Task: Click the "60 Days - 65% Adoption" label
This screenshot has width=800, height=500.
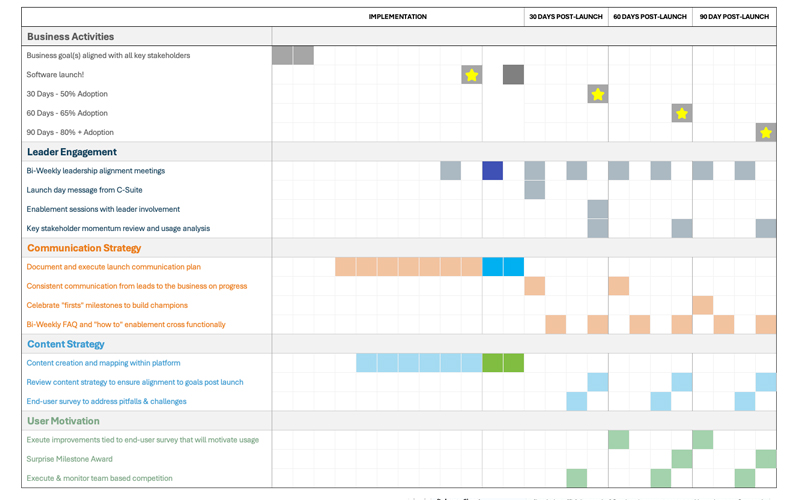Action: [x=67, y=113]
